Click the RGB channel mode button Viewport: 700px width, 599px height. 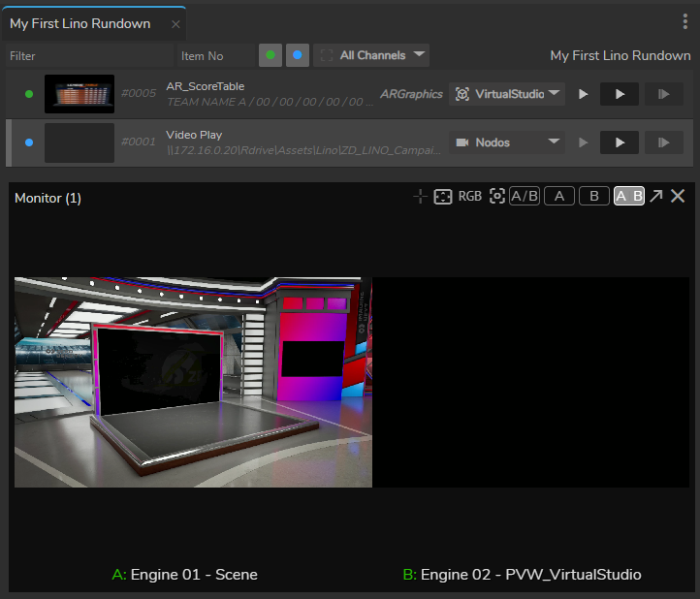470,197
